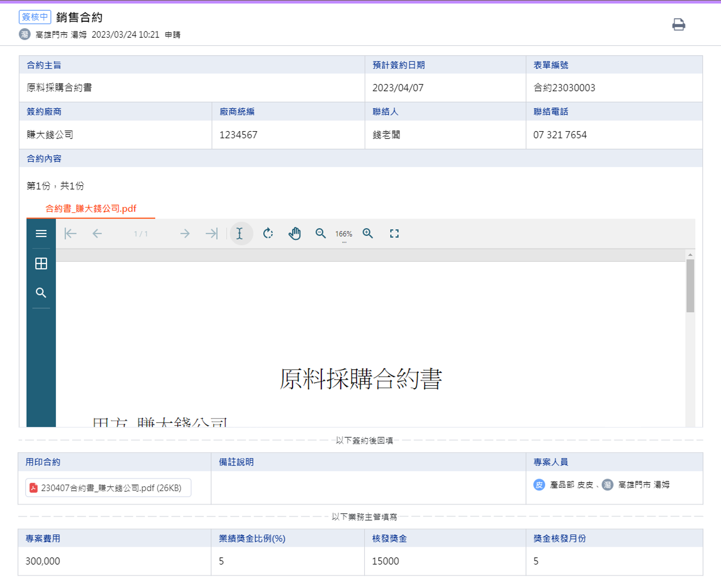Viewport: 721px width, 588px height.
Task: Show the PDF page thumbnails panel
Action: click(x=41, y=264)
